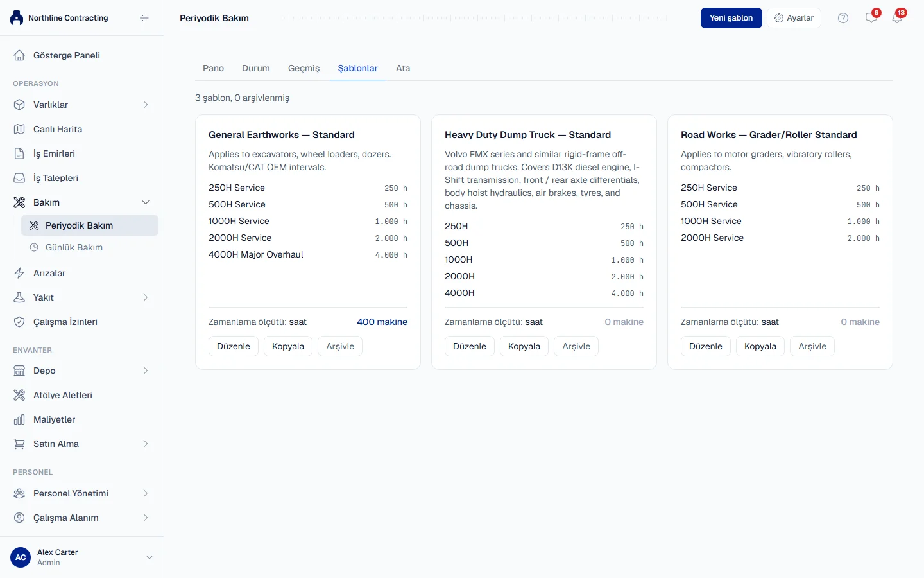Open the 400 makine link

point(382,322)
